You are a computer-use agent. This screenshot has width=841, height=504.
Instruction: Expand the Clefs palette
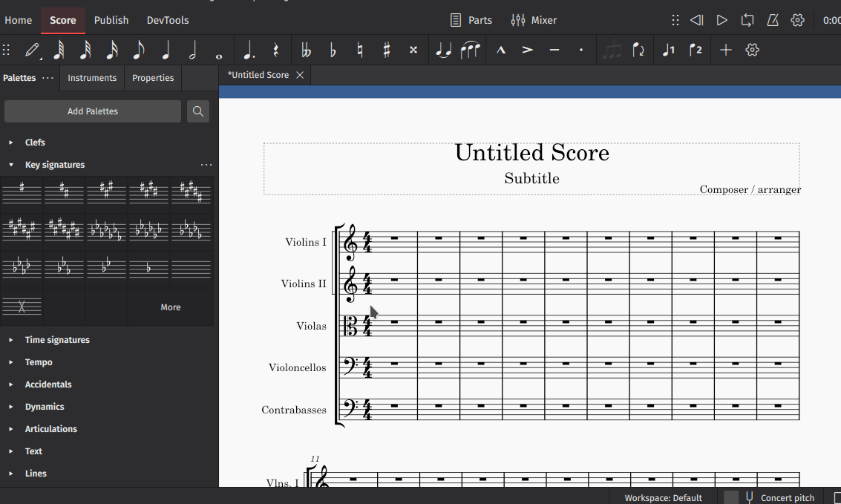click(x=35, y=142)
